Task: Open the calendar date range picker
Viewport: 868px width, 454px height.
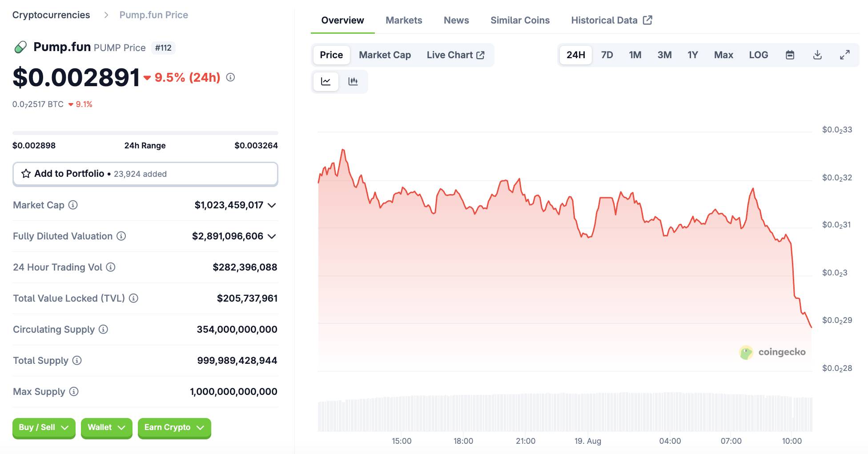Action: pyautogui.click(x=790, y=55)
